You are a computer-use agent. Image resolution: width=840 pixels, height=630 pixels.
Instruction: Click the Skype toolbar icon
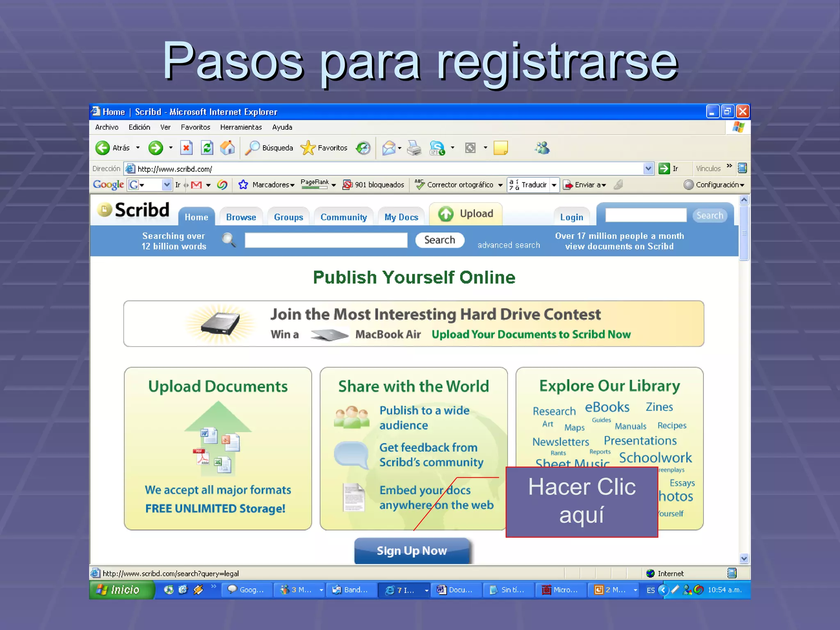pyautogui.click(x=437, y=148)
